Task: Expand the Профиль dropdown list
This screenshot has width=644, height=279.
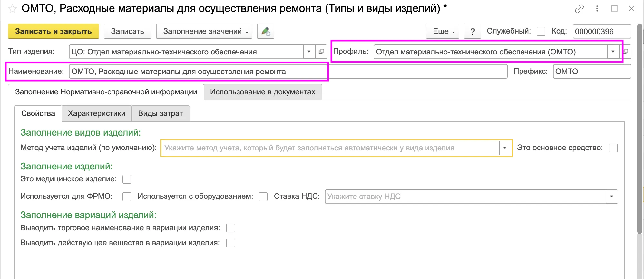Action: point(613,52)
